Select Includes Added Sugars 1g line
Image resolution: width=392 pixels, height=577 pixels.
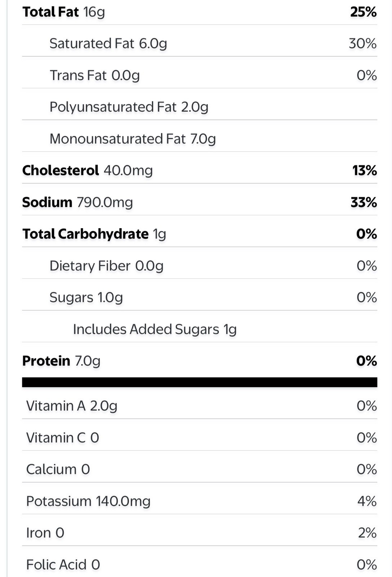200,329
